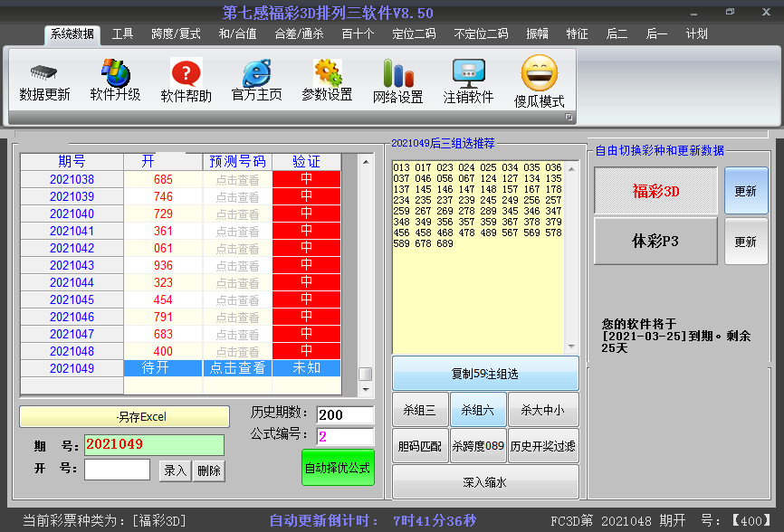Image resolution: width=784 pixels, height=532 pixels.
Task: Select 体彩P3 lottery type
Action: (655, 242)
